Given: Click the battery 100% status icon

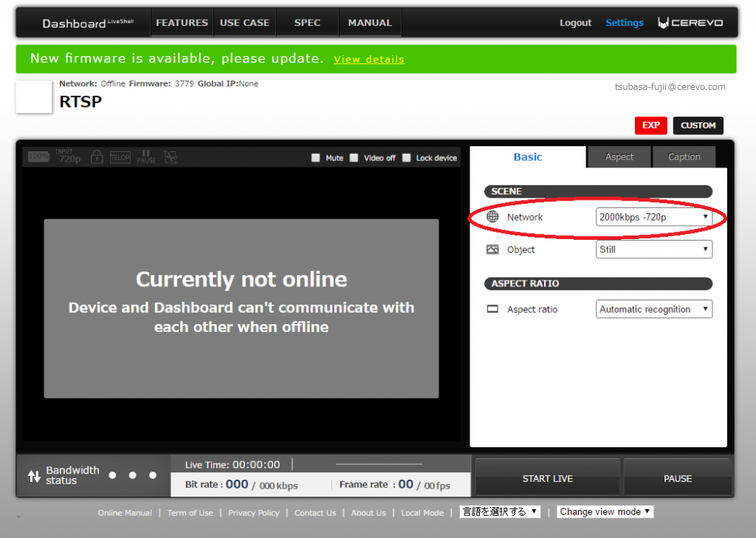Looking at the screenshot, I should tap(38, 156).
